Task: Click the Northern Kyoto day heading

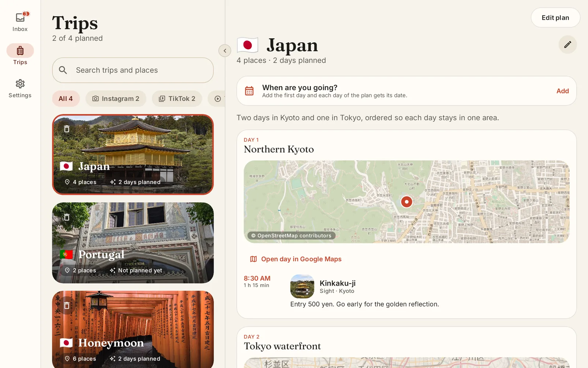Action: [279, 149]
